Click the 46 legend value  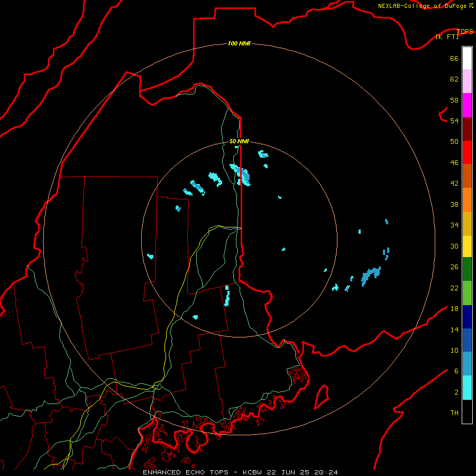[x=454, y=163]
